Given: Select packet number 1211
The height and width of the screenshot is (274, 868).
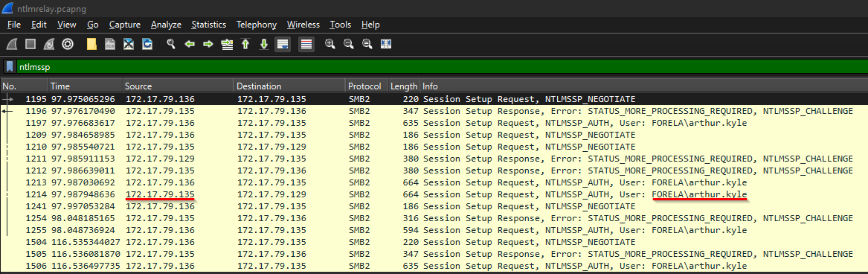Looking at the screenshot, I should point(434,159).
